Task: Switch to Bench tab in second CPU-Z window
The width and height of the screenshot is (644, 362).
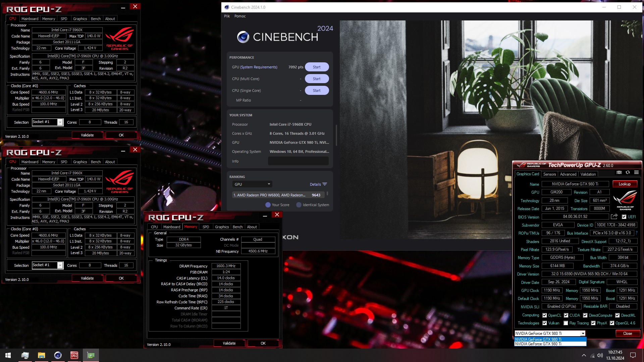Action: (x=96, y=162)
